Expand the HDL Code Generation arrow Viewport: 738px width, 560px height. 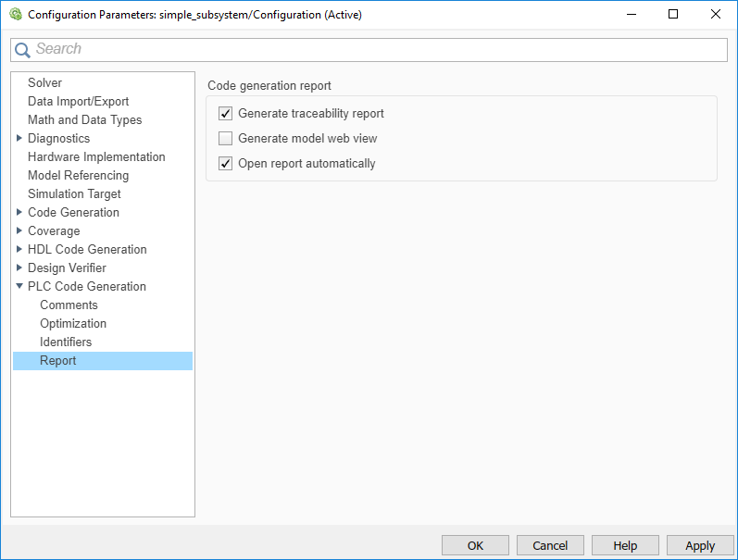(19, 249)
